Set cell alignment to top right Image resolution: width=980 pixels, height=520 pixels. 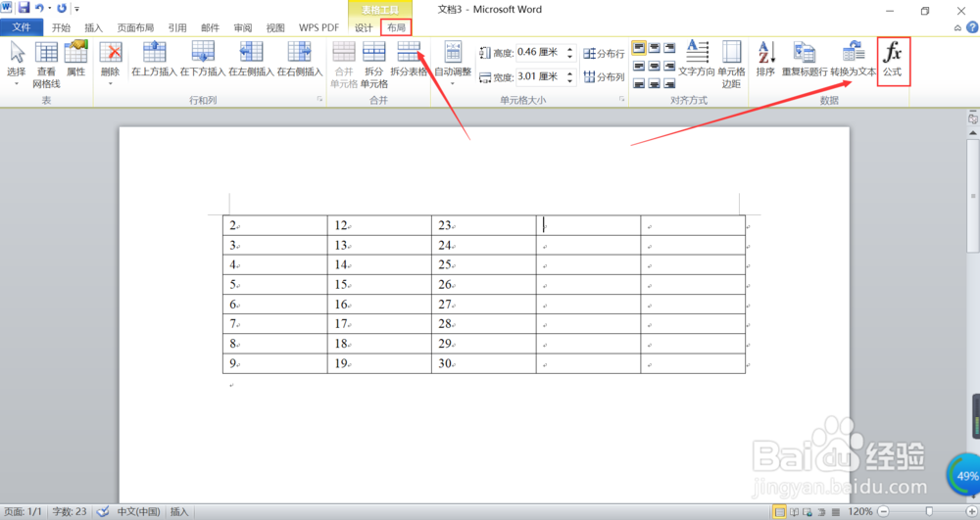[669, 47]
